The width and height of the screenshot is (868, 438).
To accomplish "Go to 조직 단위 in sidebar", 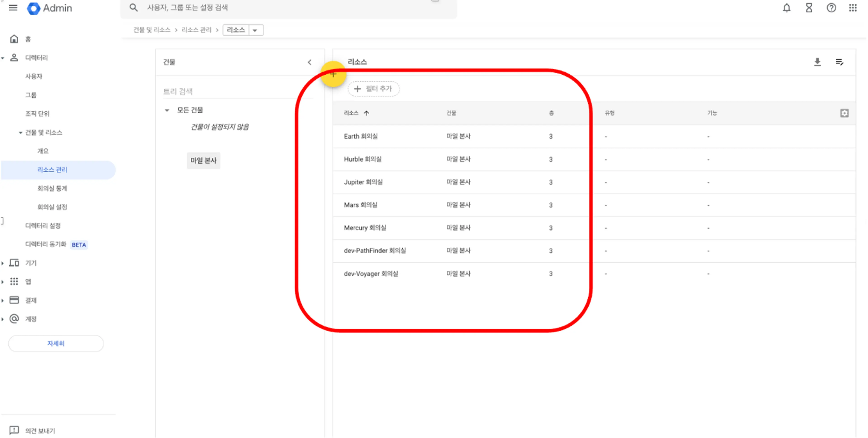I will coord(37,114).
